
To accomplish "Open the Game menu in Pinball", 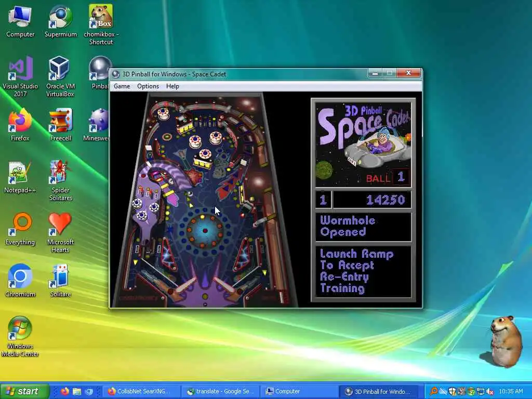I will 122,86.
